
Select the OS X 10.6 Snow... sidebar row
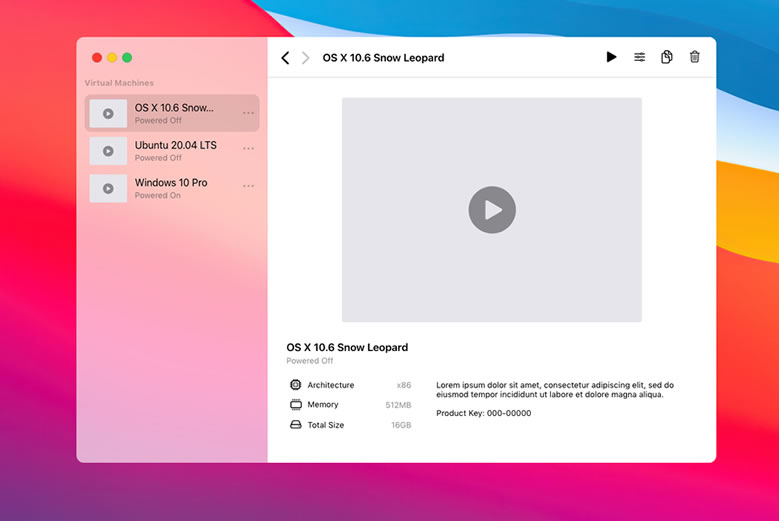click(x=172, y=113)
